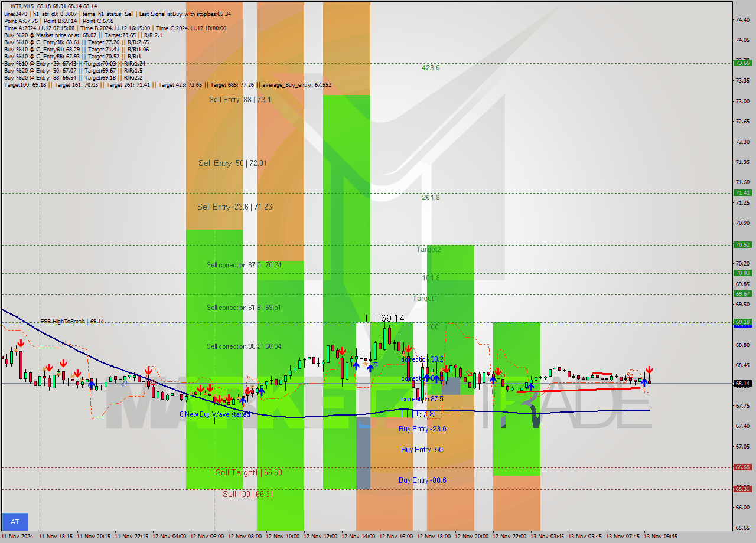756x543 pixels.
Task: Select the 70.03 price level tag
Action: pos(742,273)
